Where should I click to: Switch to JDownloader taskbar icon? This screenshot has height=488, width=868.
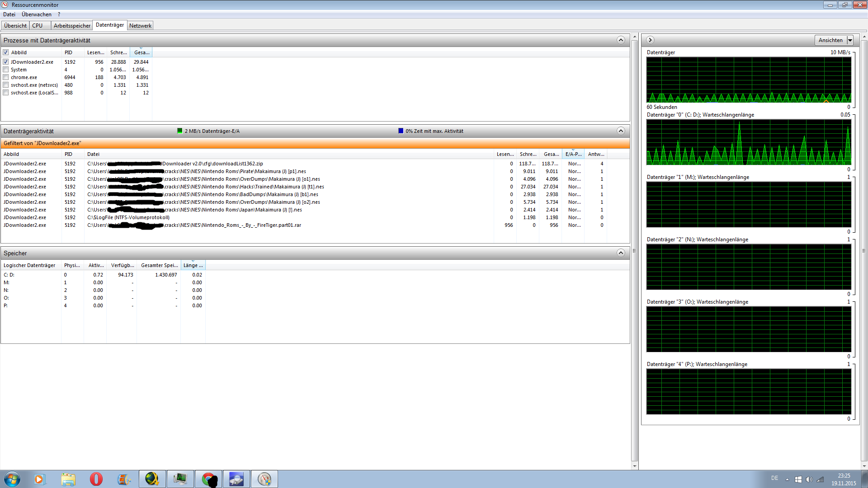152,479
